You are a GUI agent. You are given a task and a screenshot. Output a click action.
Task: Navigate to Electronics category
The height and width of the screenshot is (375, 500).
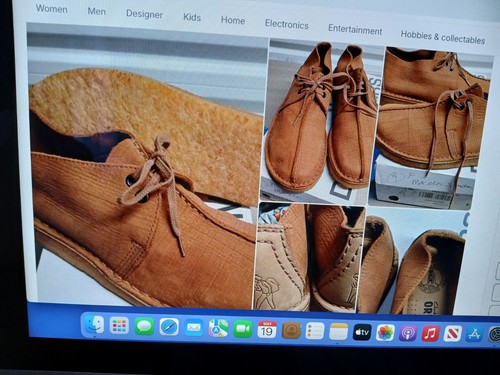[287, 24]
